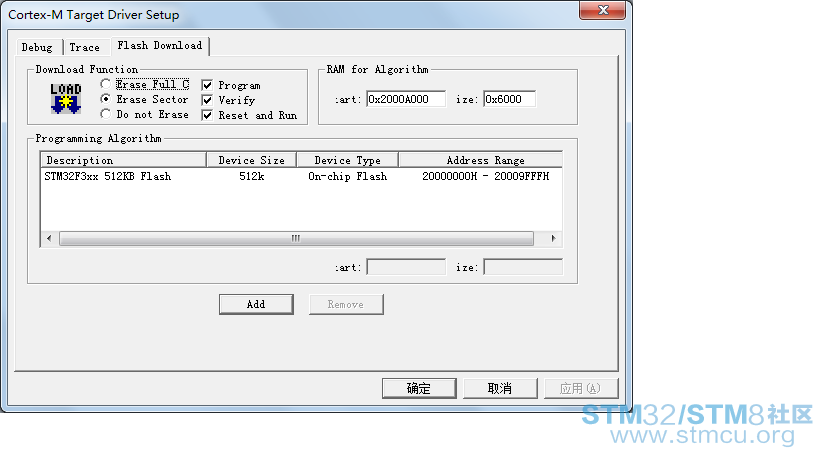Viewport: 819px width, 460px height.
Task: Toggle the Program checkbox
Action: pyautogui.click(x=207, y=85)
